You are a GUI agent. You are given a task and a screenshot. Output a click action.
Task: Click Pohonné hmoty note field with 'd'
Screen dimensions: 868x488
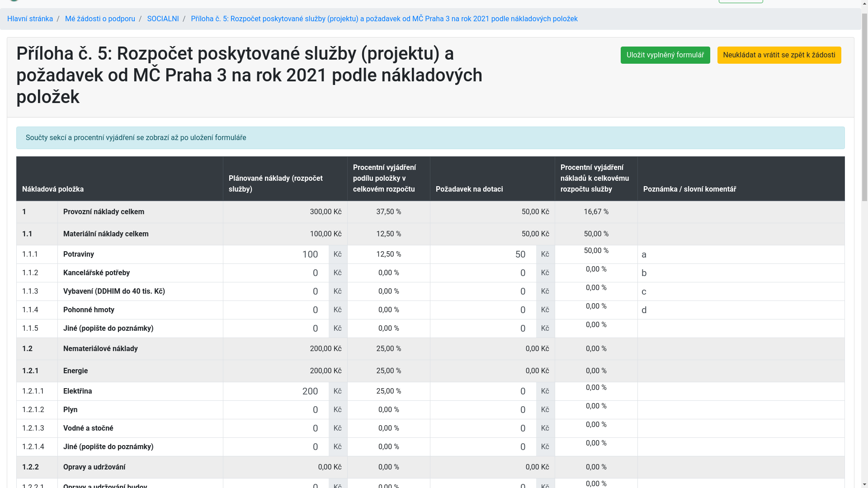[741, 310]
